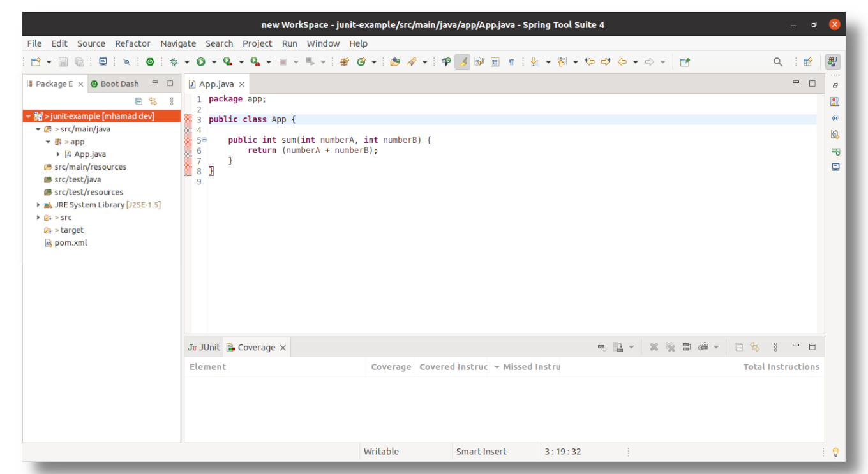Click Collapse All in Package Explorer
This screenshot has width=868, height=474.
point(138,101)
